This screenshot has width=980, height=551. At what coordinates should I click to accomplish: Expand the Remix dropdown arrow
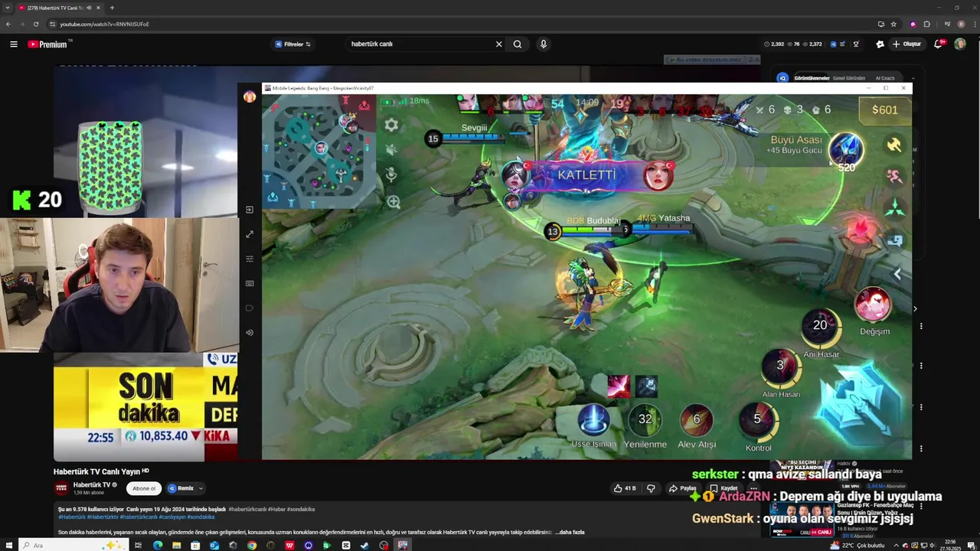(201, 488)
